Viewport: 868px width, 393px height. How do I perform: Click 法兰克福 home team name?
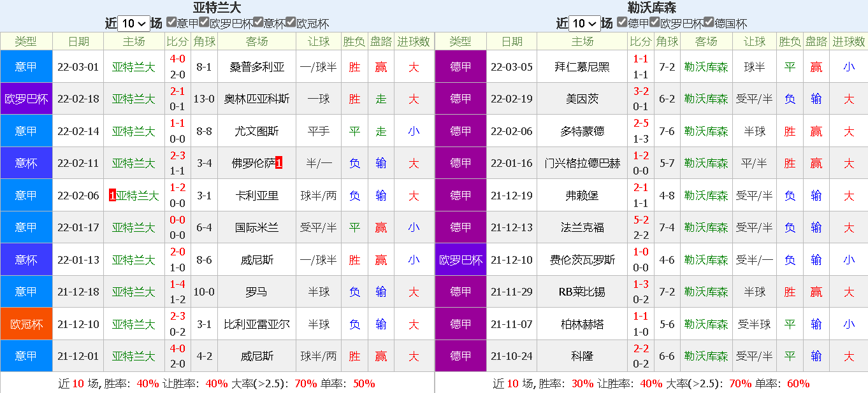(582, 227)
